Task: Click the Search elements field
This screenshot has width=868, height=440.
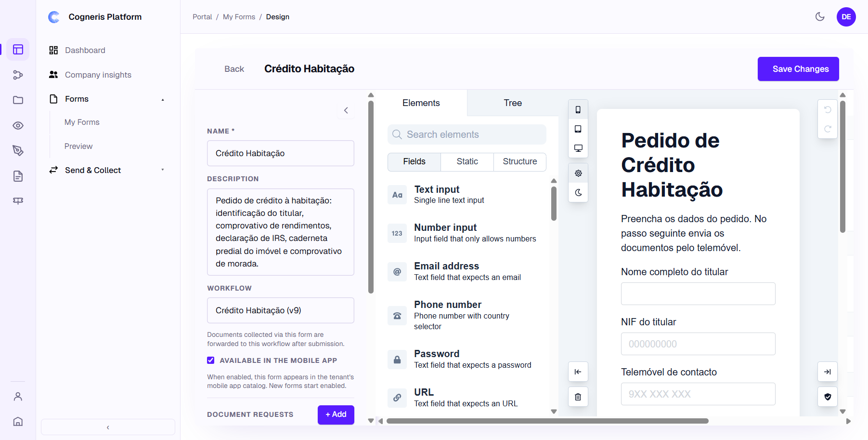Action: tap(467, 134)
